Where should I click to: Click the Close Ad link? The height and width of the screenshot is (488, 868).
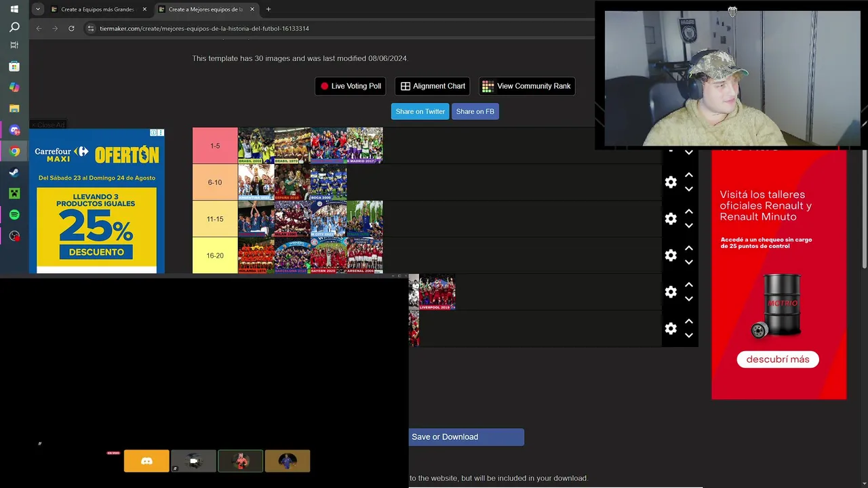[x=48, y=125]
